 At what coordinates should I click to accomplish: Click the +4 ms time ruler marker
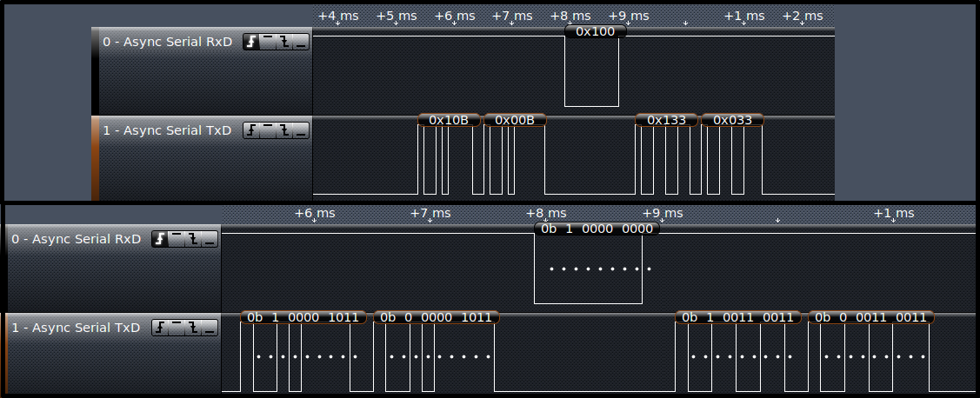point(338,17)
